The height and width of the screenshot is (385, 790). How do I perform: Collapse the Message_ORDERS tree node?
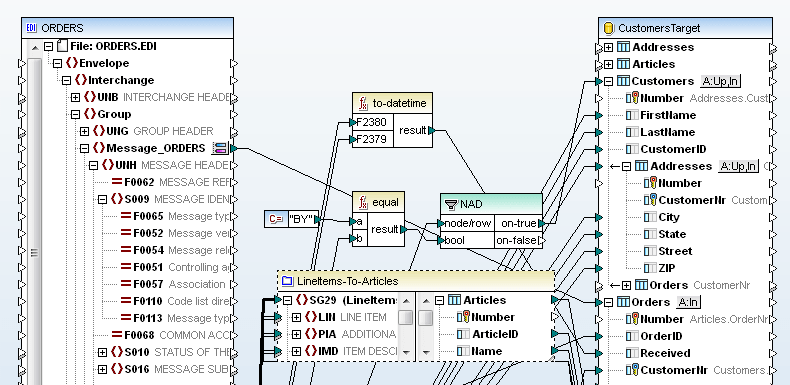(x=84, y=149)
